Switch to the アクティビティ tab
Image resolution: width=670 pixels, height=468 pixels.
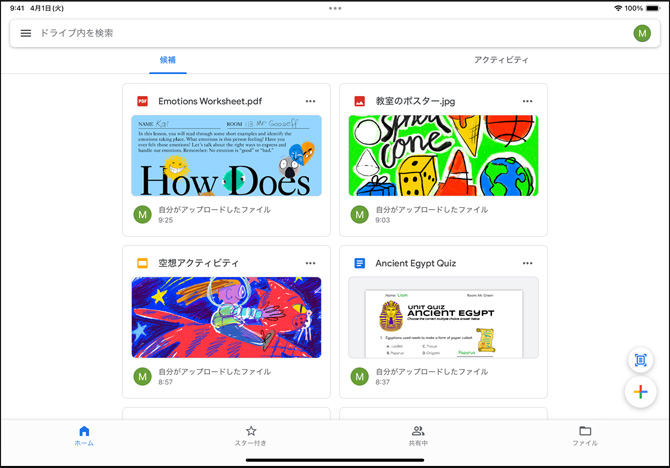(x=501, y=60)
